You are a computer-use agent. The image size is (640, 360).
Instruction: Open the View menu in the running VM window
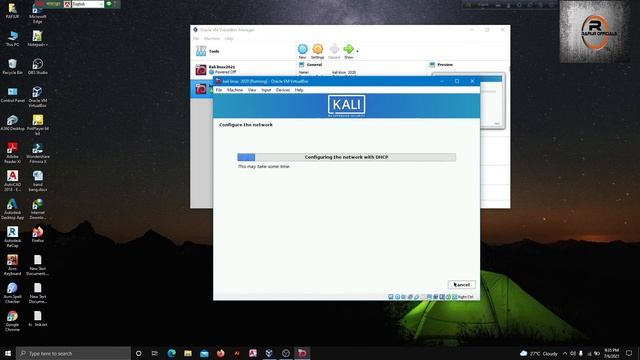pyautogui.click(x=252, y=90)
